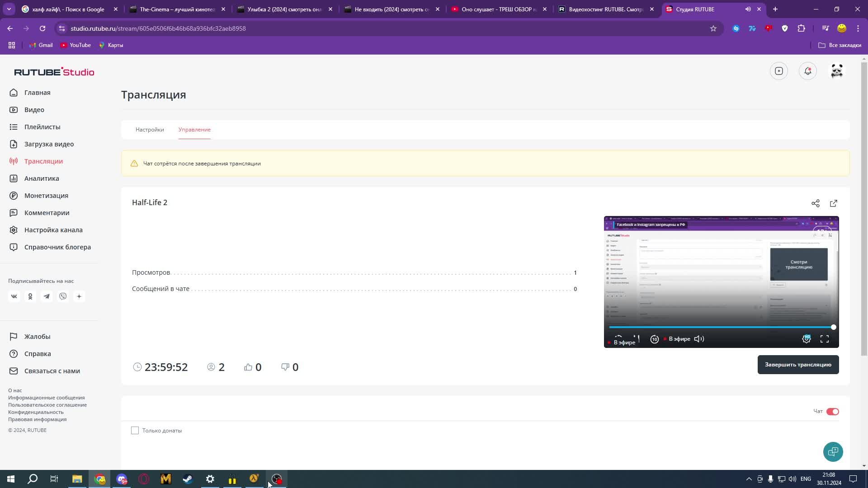Open the Dzen social icon
The height and width of the screenshot is (488, 868).
[x=79, y=296]
